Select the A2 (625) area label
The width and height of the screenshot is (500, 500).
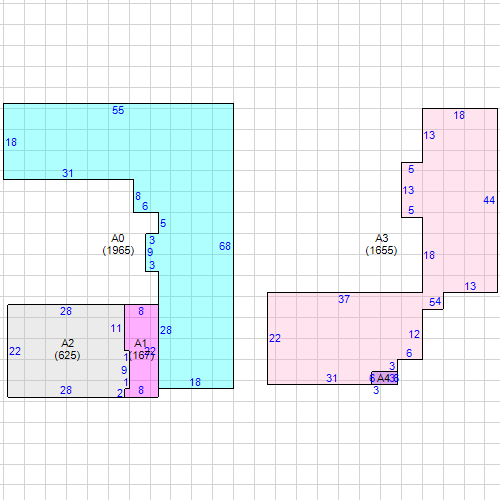(x=67, y=349)
